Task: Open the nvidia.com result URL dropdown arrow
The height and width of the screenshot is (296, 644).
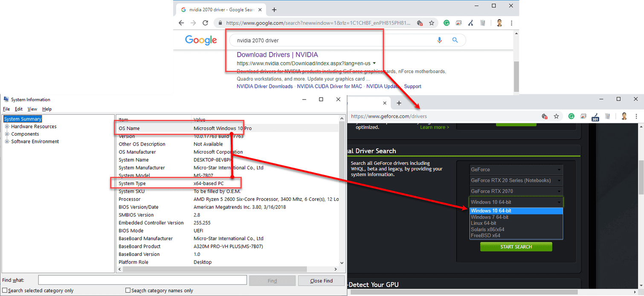Action: [x=374, y=63]
